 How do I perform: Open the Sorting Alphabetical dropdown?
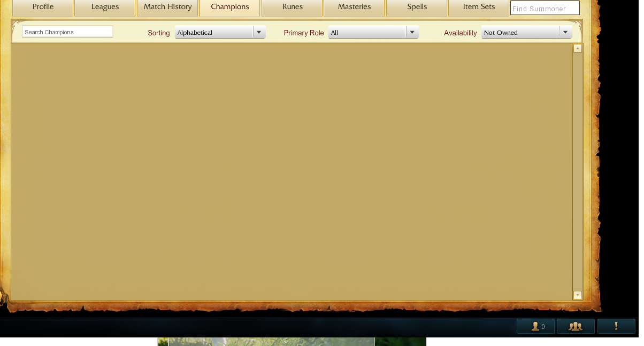click(220, 33)
